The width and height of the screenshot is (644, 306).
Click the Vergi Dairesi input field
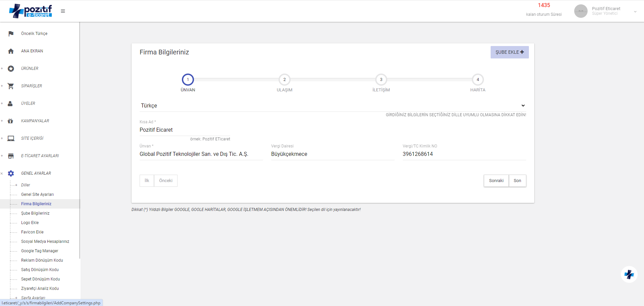click(x=332, y=154)
